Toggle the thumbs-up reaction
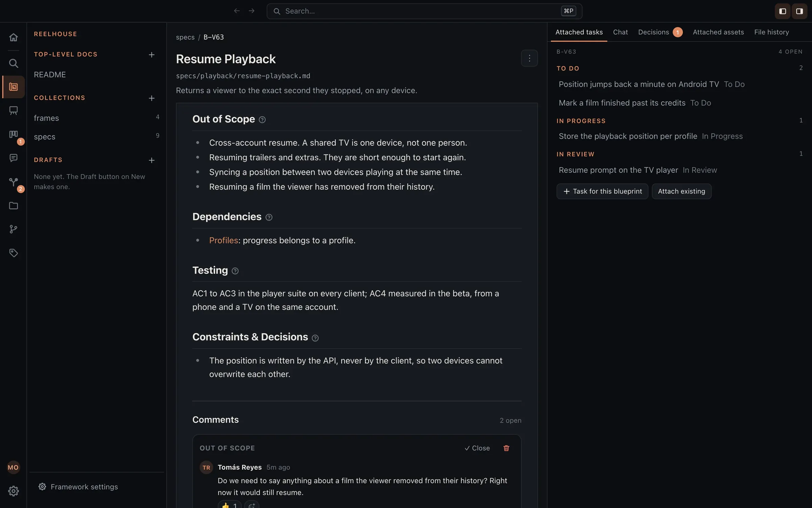 pyautogui.click(x=230, y=505)
